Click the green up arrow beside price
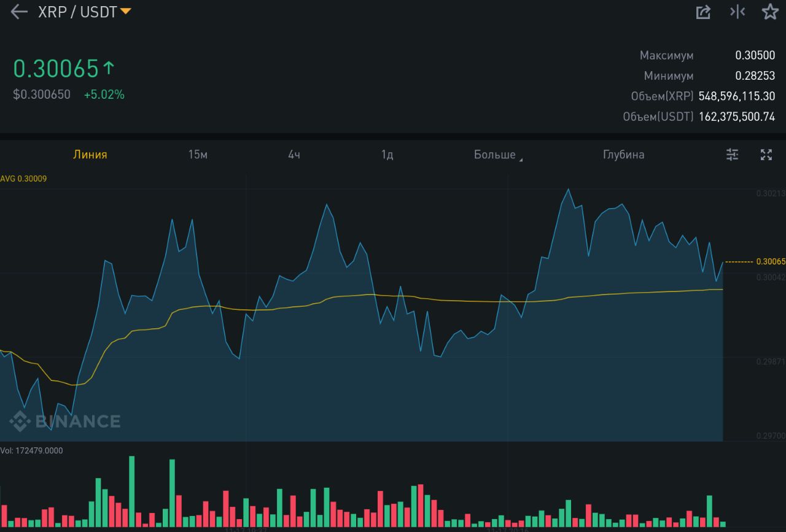 [109, 68]
